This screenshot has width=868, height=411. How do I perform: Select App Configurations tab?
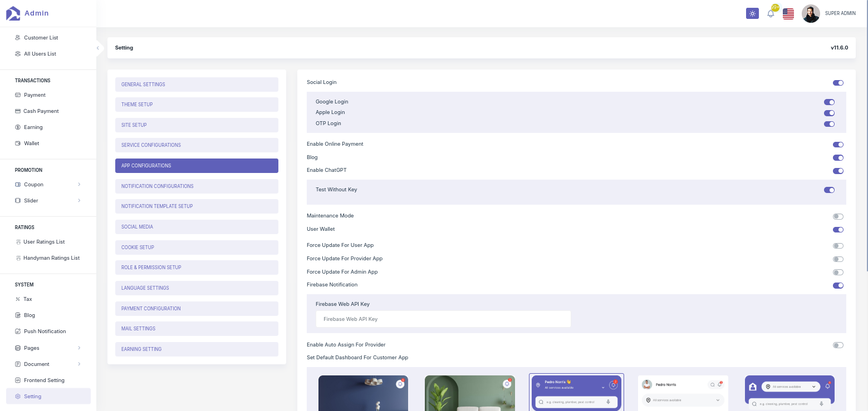point(197,166)
